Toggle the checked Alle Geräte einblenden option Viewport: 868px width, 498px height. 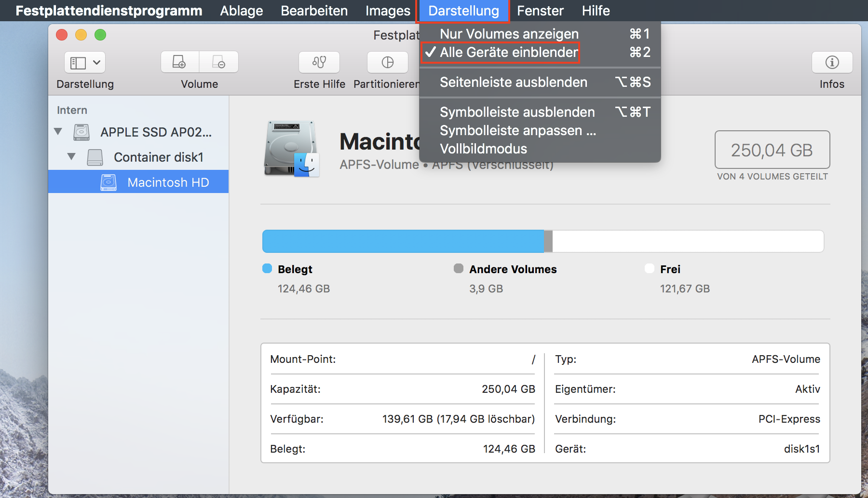[x=508, y=52]
